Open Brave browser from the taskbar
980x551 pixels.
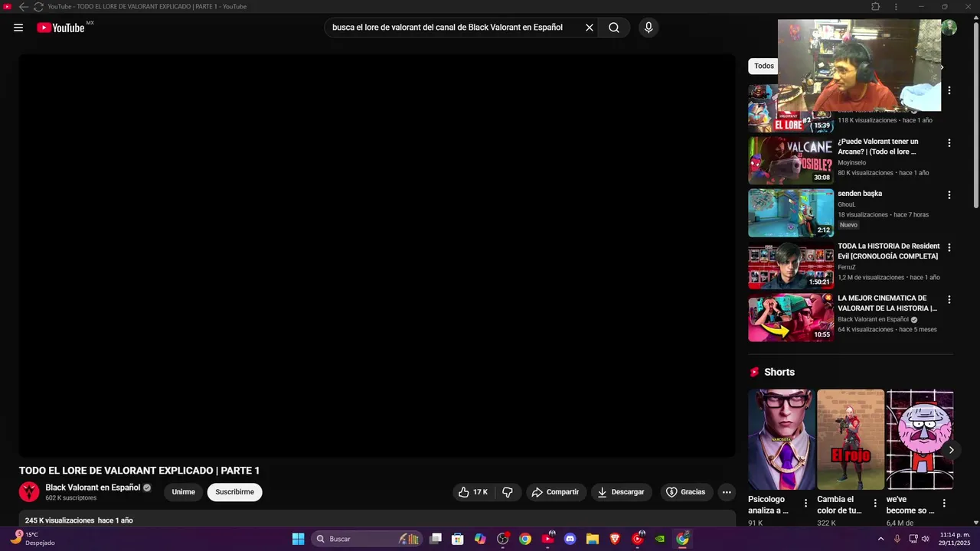(615, 539)
